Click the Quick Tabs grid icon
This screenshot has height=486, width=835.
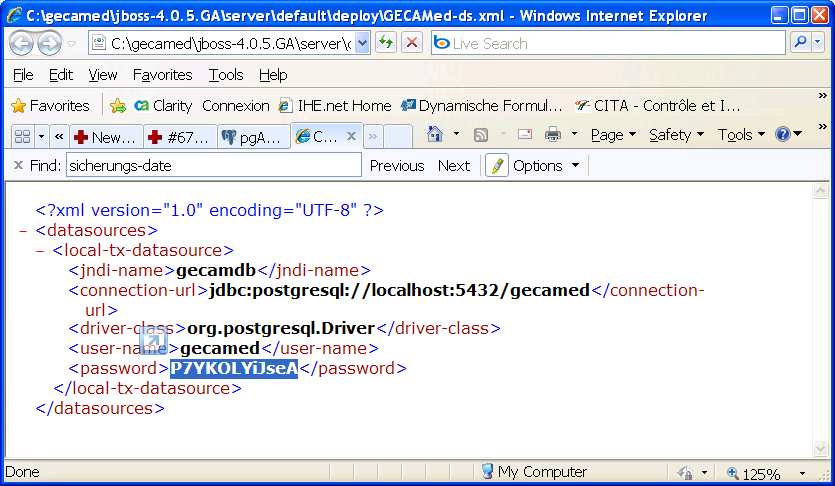(x=22, y=136)
